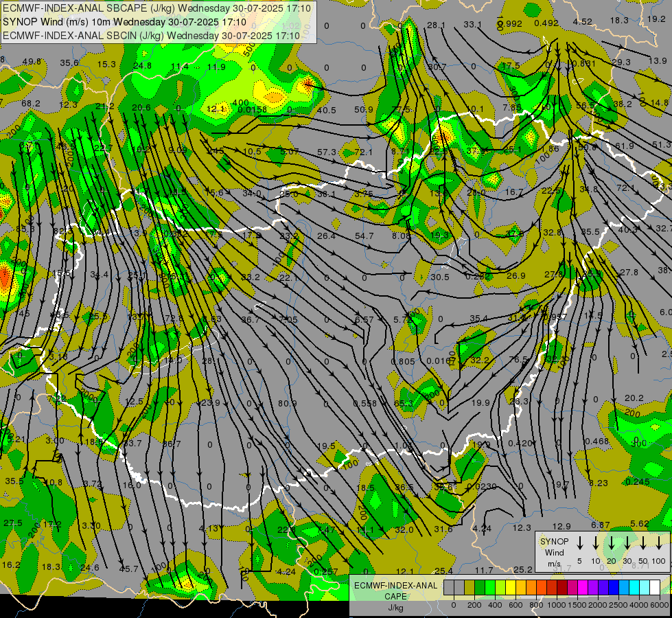Click the map value '7.47'
Image resolution: width=672 pixels, height=618 pixels.
point(326,529)
